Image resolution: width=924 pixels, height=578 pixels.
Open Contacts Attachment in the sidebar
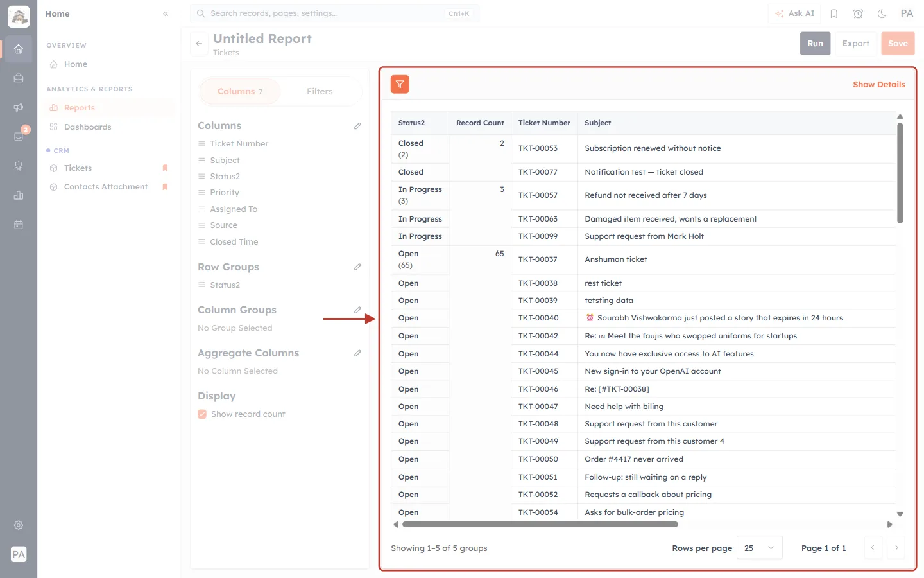pos(109,187)
